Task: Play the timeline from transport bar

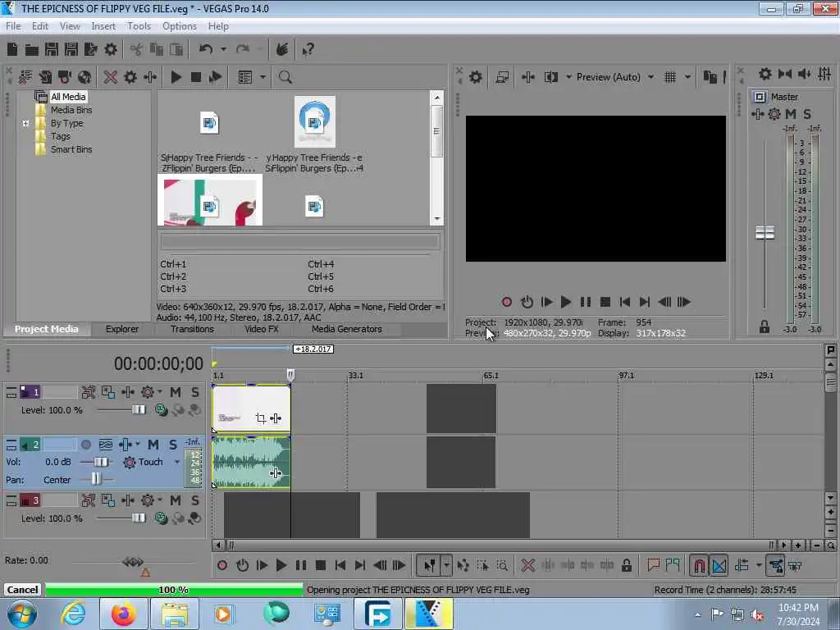Action: click(x=281, y=565)
